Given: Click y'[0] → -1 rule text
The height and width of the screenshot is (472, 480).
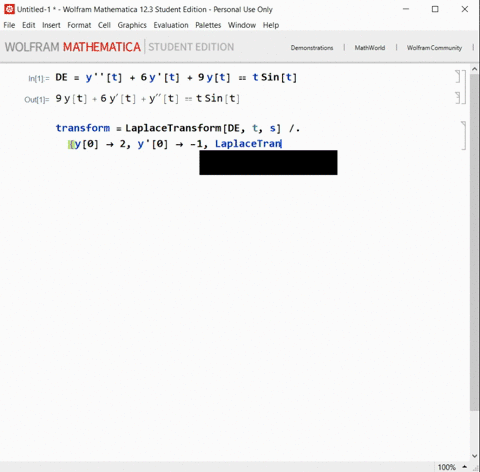Looking at the screenshot, I should [x=170, y=144].
